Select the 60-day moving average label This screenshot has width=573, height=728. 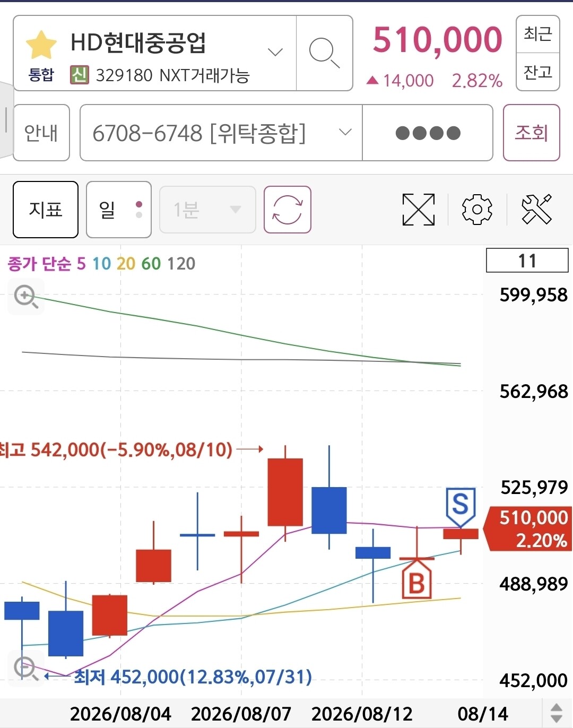(151, 264)
